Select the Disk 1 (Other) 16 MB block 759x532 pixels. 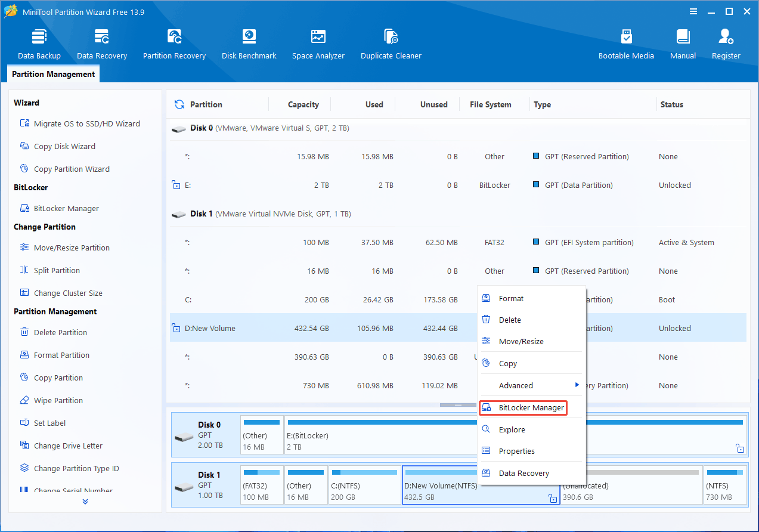(306, 485)
